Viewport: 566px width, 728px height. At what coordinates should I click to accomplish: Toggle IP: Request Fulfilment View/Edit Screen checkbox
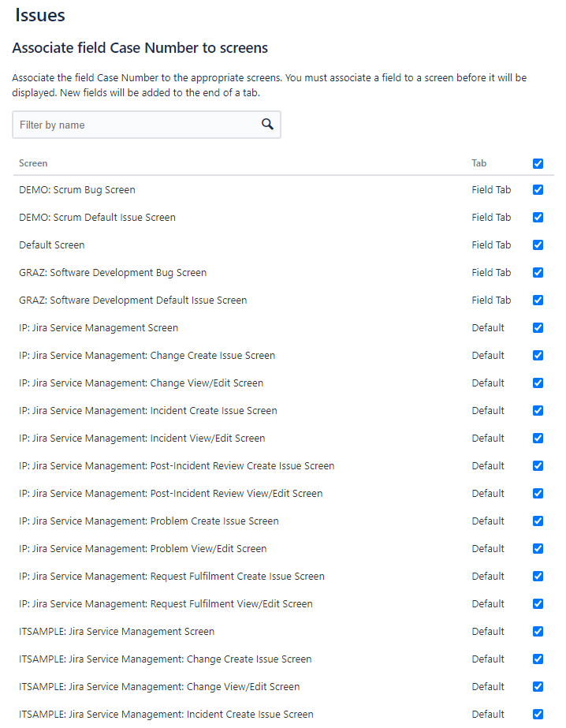point(538,603)
